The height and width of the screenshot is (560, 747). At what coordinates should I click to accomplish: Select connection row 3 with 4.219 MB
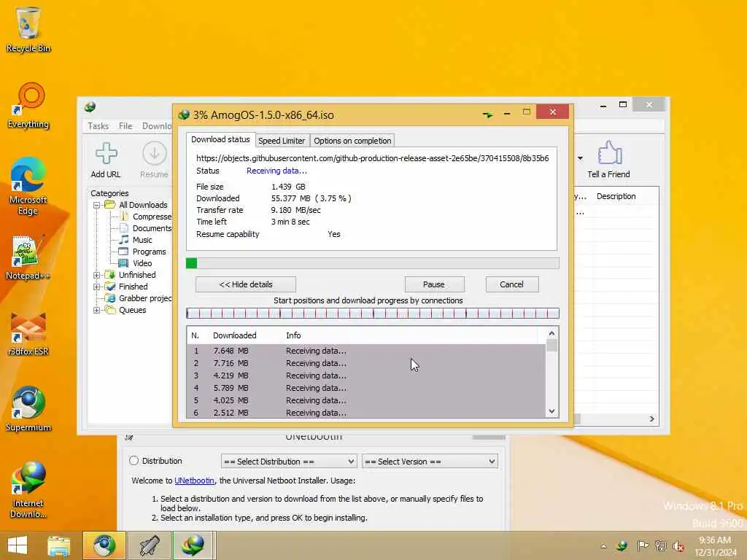point(366,376)
